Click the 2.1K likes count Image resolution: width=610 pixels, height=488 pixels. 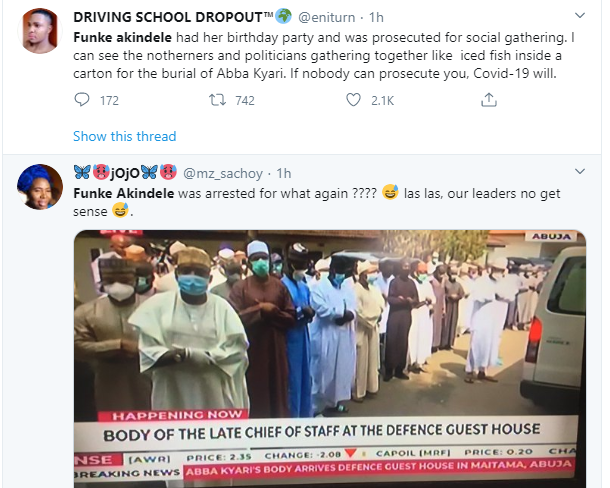[x=383, y=100]
